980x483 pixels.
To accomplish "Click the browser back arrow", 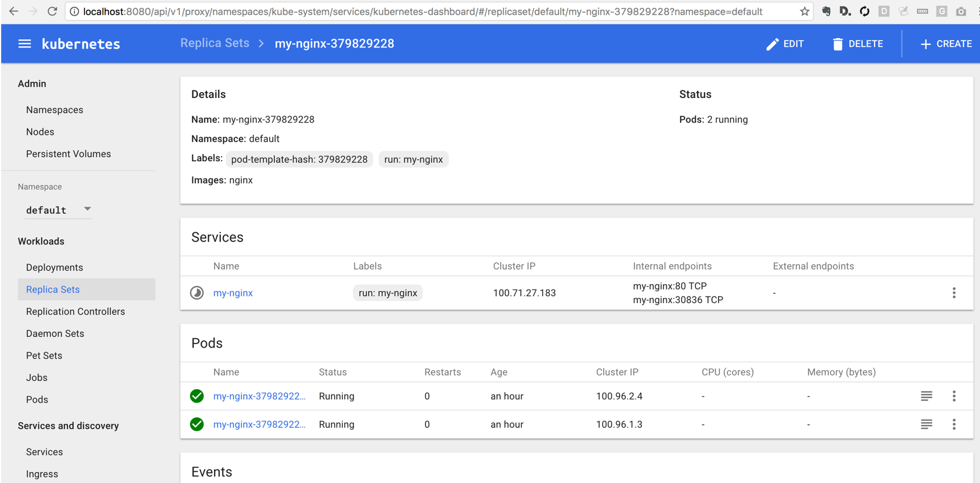I will point(13,11).
